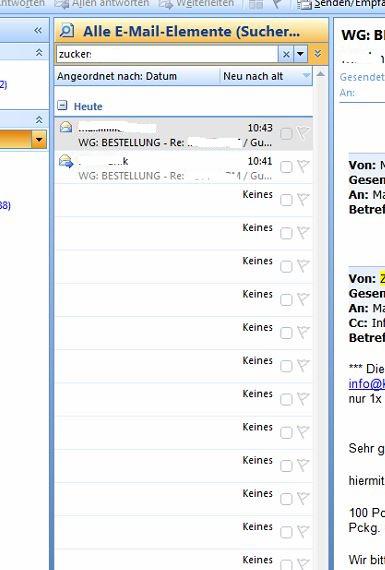Viewport: 385px width, 570px height.
Task: Open the search box dropdown arrow
Action: [300, 54]
